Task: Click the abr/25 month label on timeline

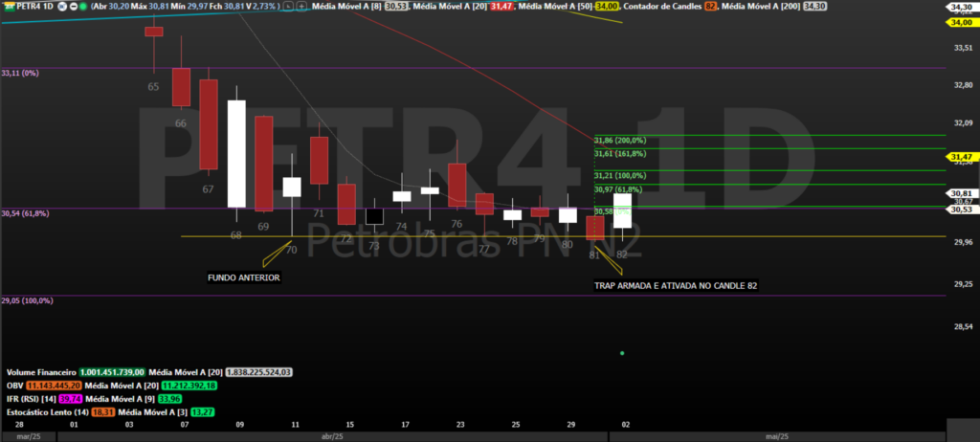Action: pos(332,435)
